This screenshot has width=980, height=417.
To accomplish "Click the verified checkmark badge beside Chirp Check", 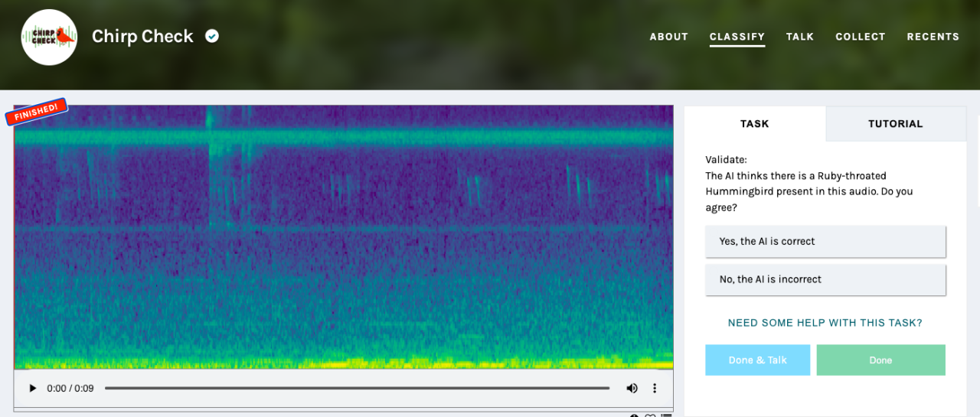I will (212, 36).
